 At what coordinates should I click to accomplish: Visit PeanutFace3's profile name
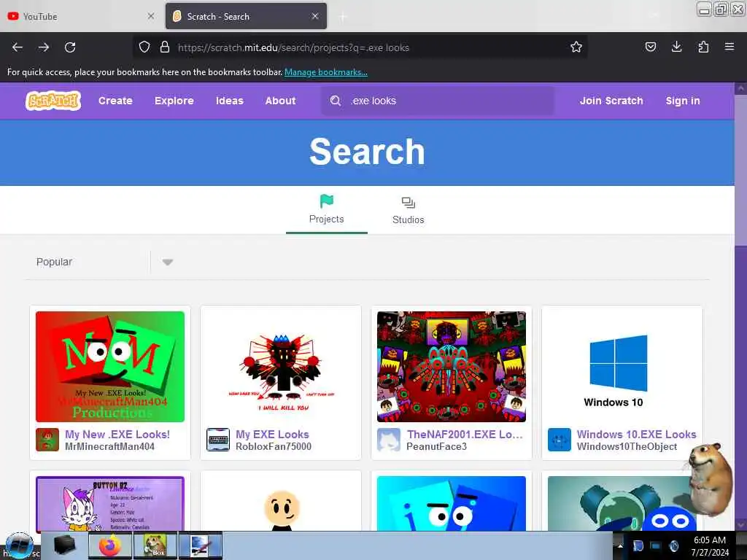436,447
